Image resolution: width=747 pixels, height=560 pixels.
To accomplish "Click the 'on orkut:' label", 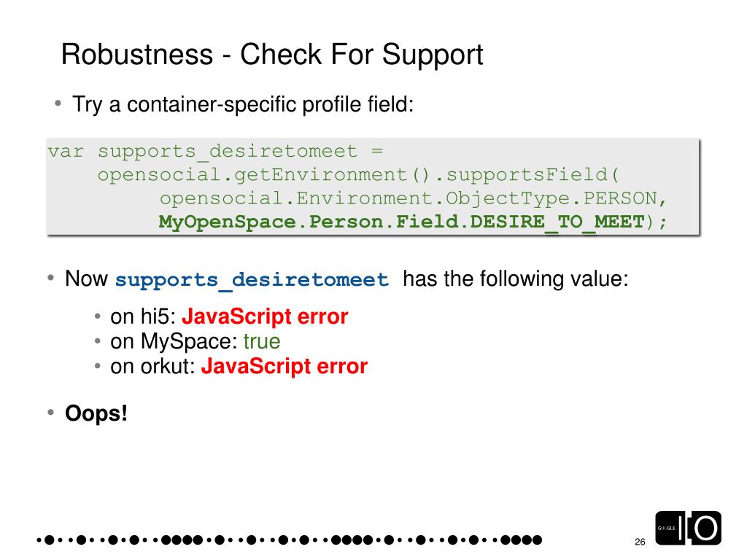I will coord(153,367).
